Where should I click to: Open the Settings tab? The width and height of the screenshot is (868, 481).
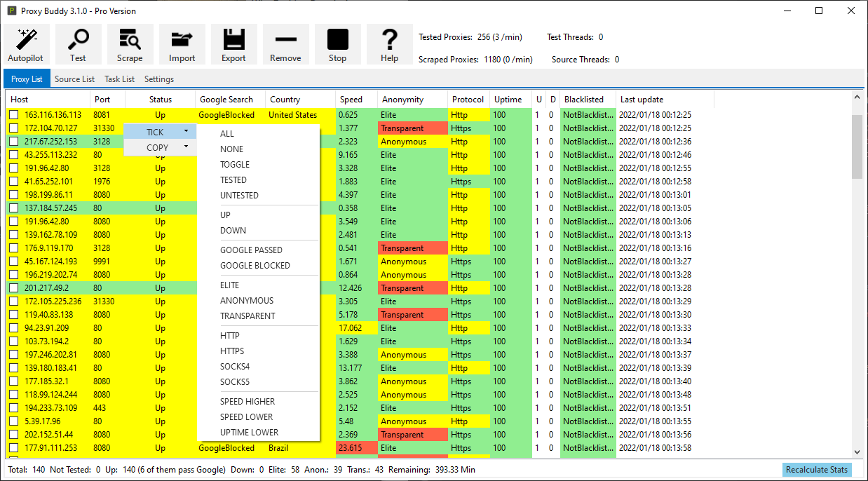click(158, 79)
